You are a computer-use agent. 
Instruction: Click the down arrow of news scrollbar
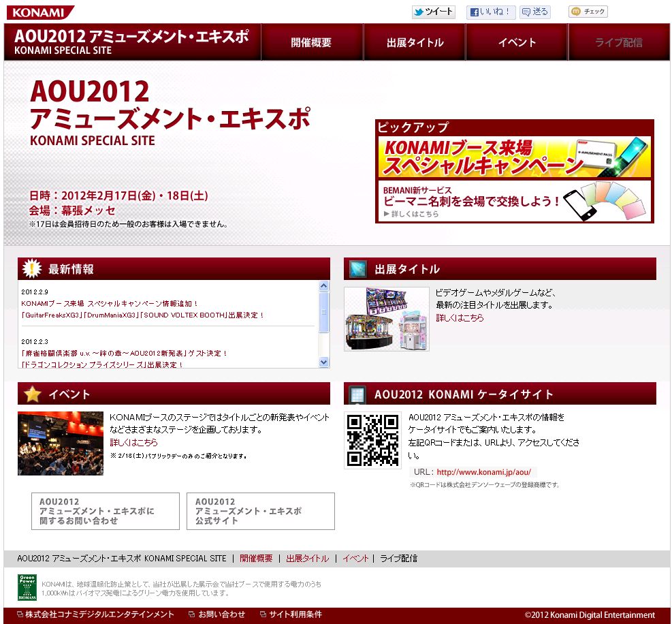click(x=324, y=362)
